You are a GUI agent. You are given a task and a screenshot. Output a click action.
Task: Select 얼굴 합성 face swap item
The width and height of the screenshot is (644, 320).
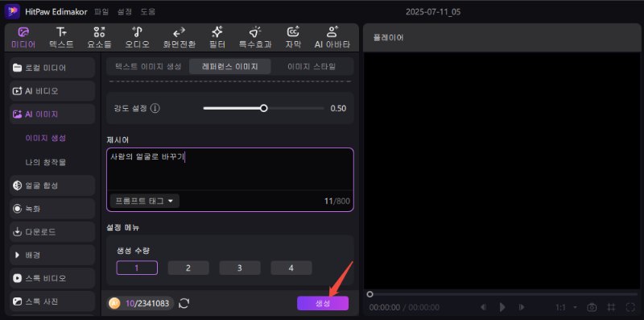pos(52,185)
